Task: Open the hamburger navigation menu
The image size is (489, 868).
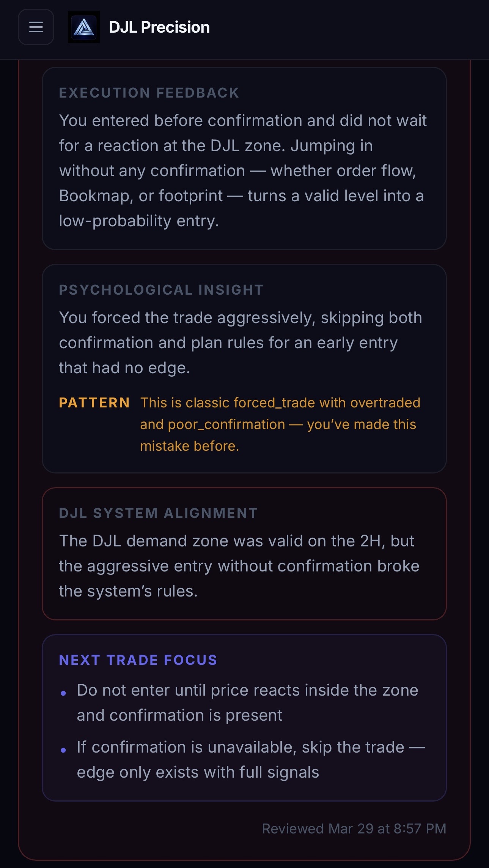Action: (x=36, y=27)
